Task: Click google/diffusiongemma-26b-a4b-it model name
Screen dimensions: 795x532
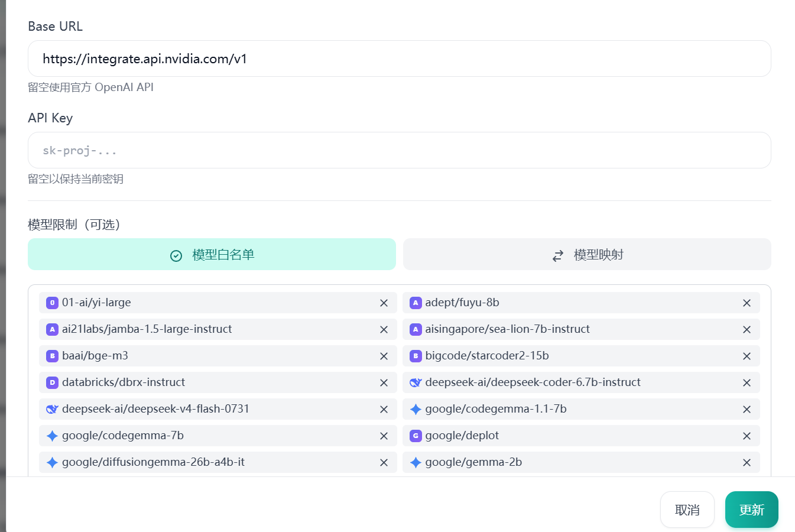Action: click(x=153, y=462)
